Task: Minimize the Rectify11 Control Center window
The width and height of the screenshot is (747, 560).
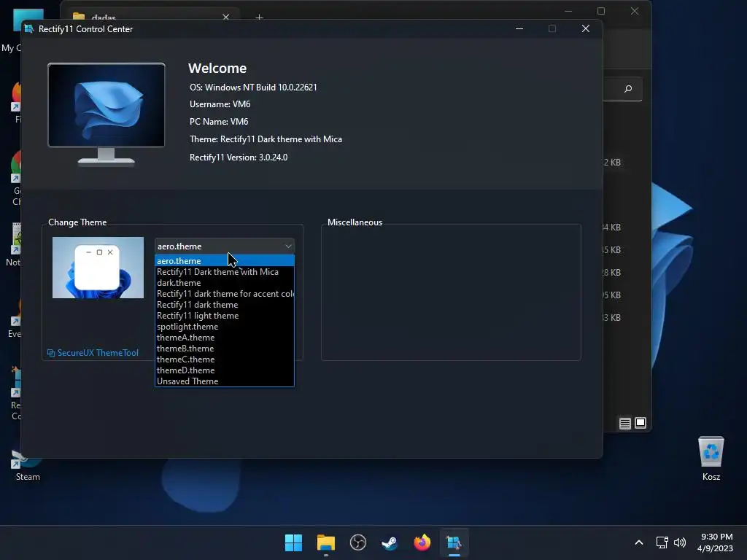Action: point(519,29)
